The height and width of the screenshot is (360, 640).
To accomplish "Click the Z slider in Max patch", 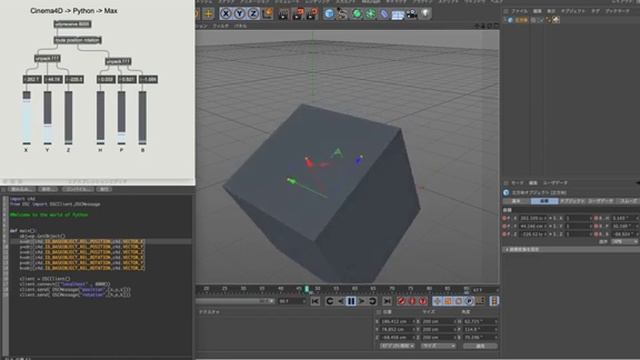I will [x=69, y=118].
